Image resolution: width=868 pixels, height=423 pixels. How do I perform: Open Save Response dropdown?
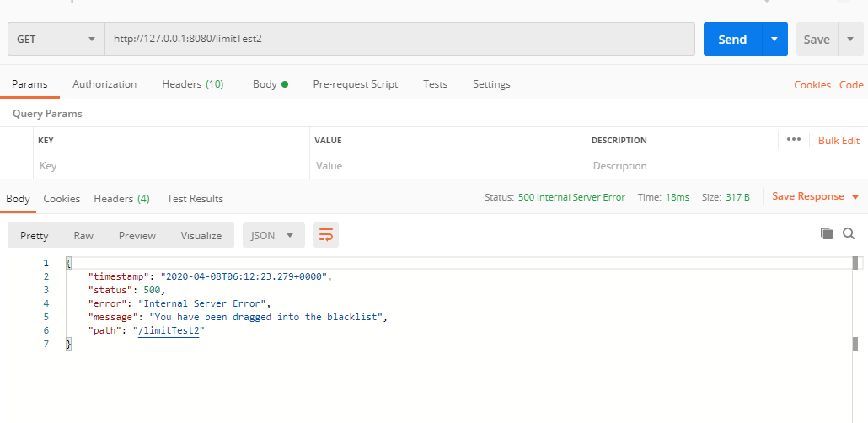[x=815, y=196]
